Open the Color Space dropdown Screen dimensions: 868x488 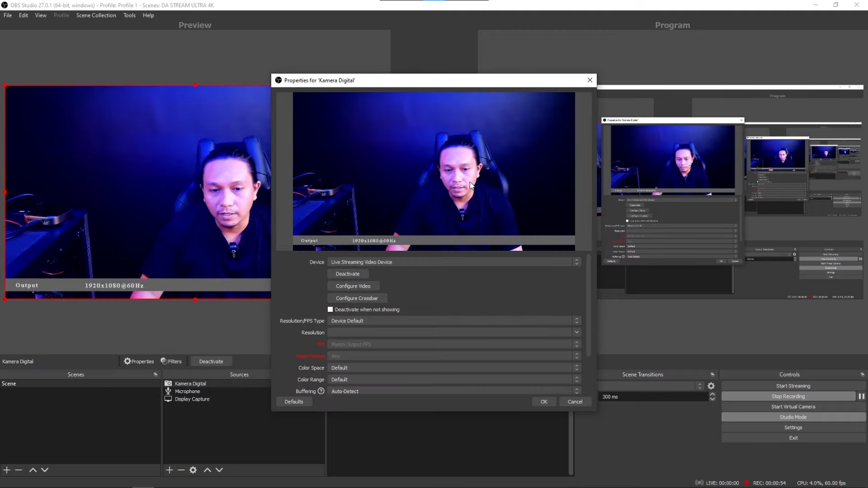454,368
